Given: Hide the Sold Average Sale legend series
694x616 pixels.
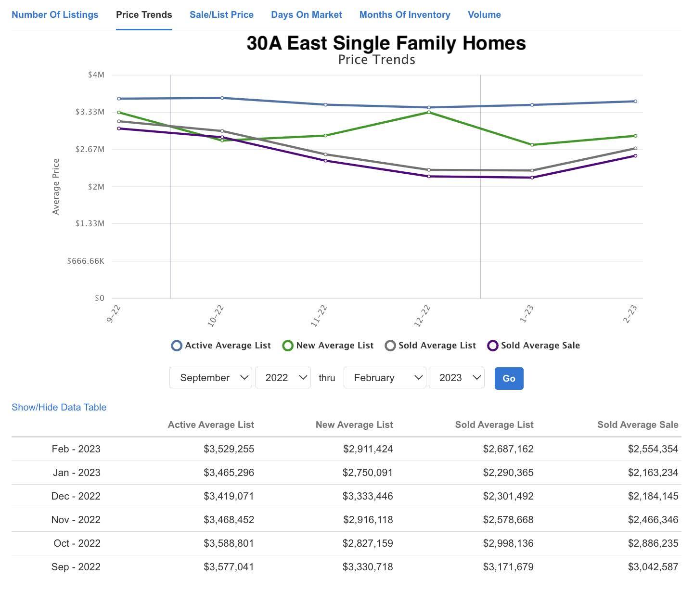Looking at the screenshot, I should (534, 346).
